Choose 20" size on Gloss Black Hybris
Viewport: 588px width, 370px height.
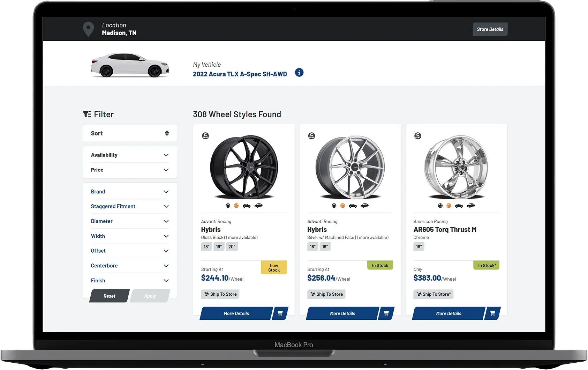click(232, 247)
